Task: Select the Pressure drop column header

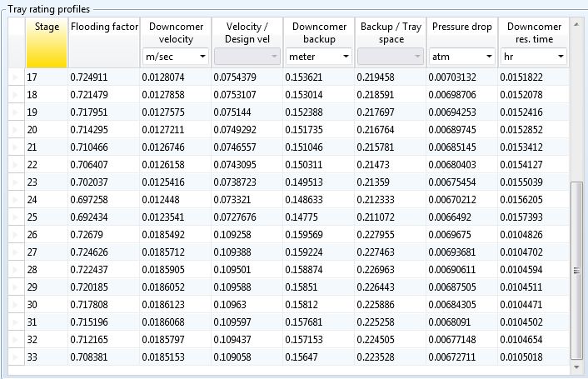Action: click(462, 28)
